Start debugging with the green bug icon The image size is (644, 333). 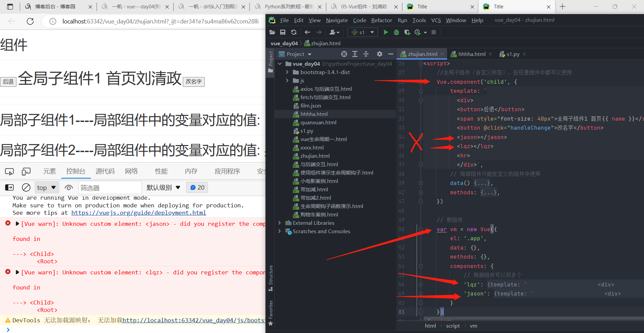tap(396, 32)
